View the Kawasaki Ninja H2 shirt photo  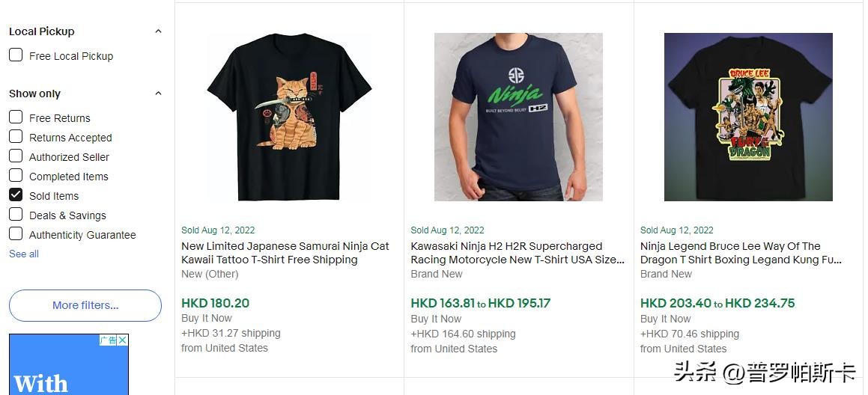coord(518,117)
